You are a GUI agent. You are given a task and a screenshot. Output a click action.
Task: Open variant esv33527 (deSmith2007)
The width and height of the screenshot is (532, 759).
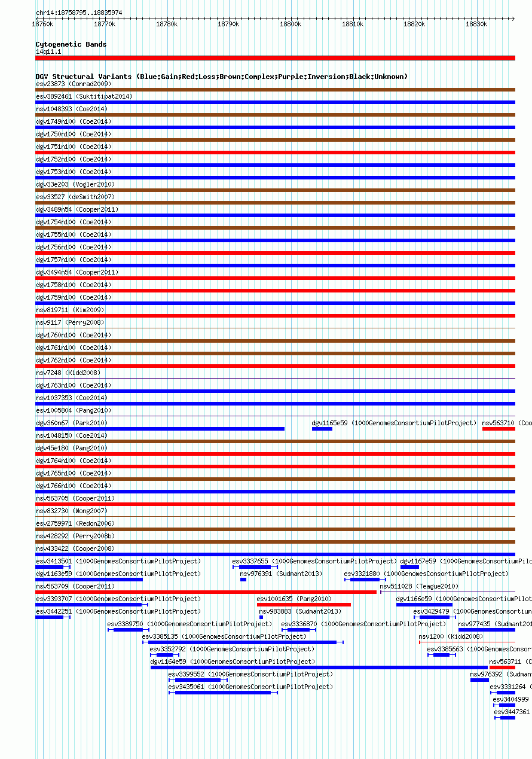tap(75, 197)
